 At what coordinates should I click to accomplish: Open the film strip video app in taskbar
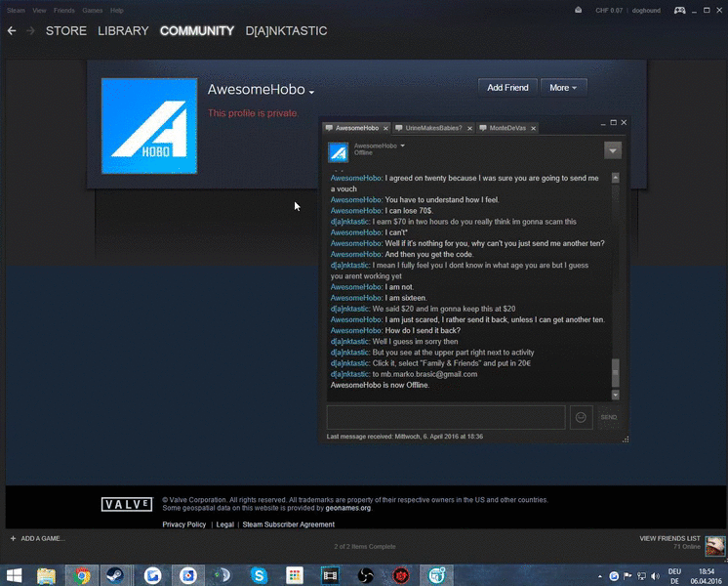(330, 576)
